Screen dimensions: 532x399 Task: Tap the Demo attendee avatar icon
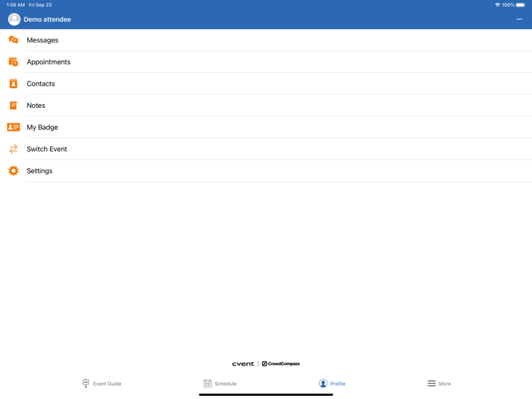[14, 20]
